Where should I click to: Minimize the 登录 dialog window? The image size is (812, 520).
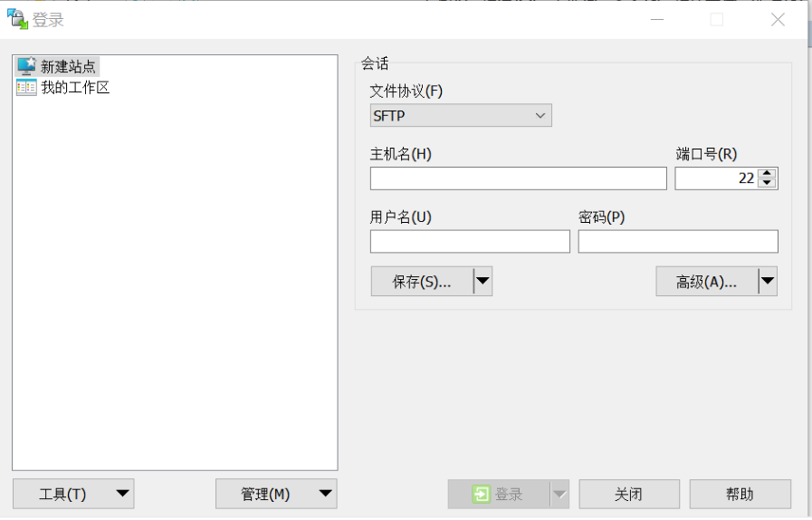657,20
